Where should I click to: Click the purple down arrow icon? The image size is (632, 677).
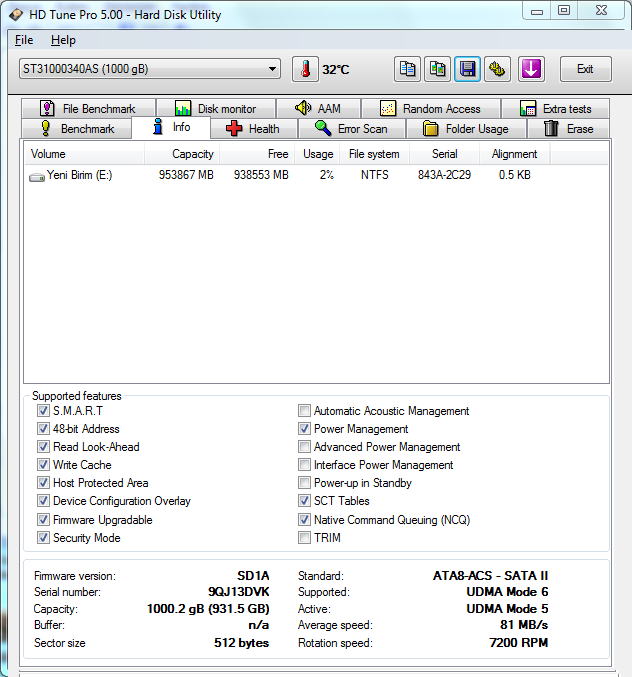click(531, 69)
